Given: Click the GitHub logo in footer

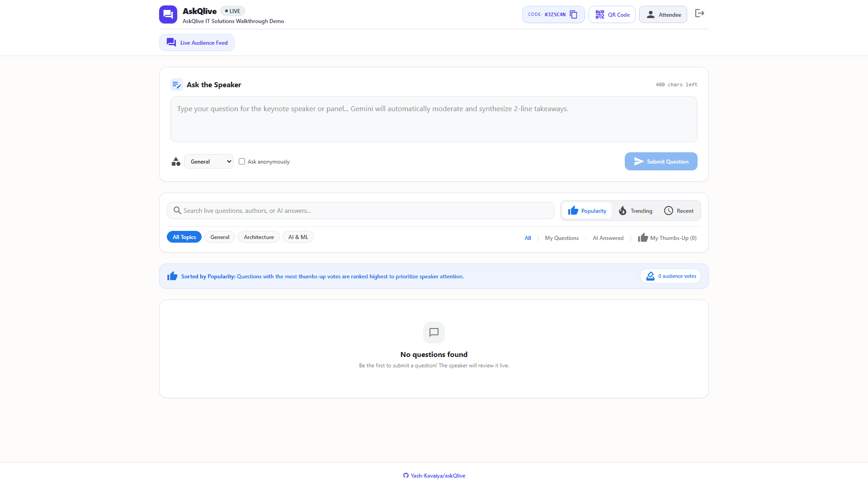Looking at the screenshot, I should [x=406, y=475].
